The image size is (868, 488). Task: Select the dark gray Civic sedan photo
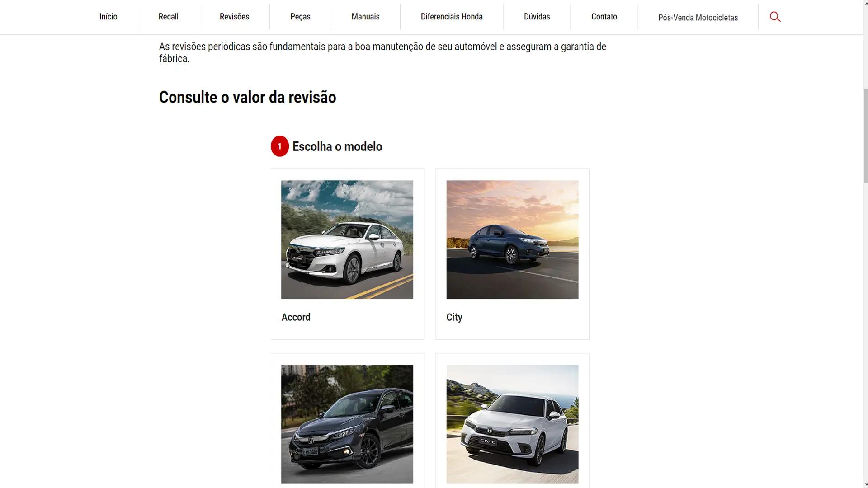click(x=347, y=424)
